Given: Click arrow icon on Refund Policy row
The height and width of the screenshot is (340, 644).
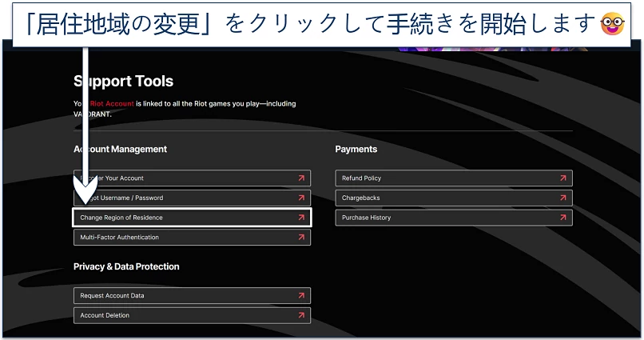Looking at the screenshot, I should coord(563,178).
